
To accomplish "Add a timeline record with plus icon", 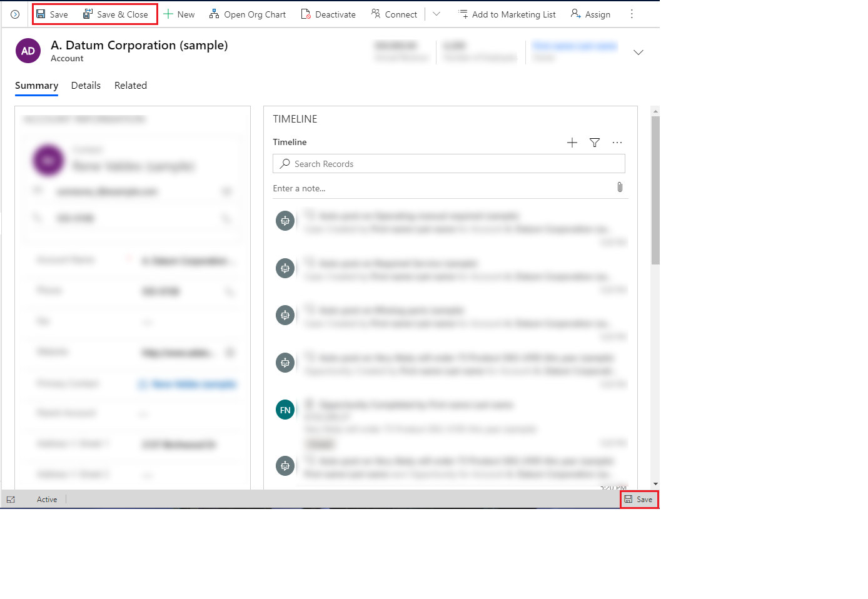I will 572,143.
